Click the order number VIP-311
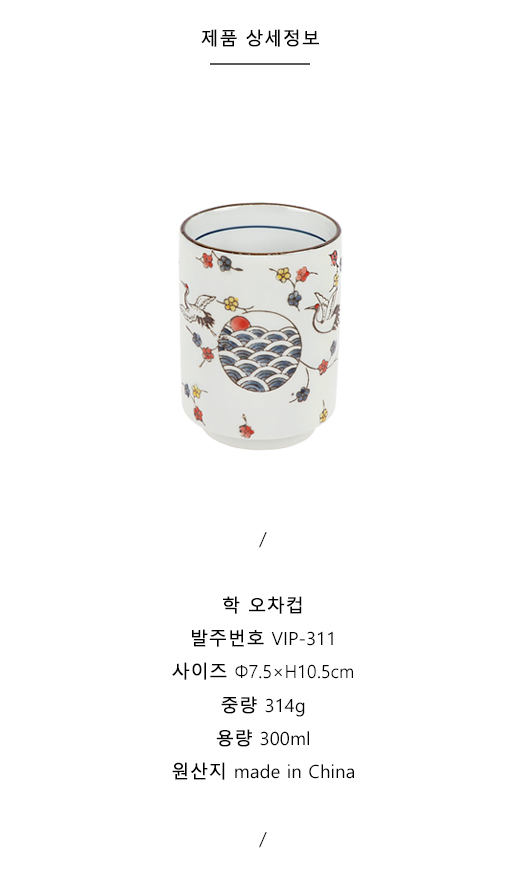 (x=304, y=639)
